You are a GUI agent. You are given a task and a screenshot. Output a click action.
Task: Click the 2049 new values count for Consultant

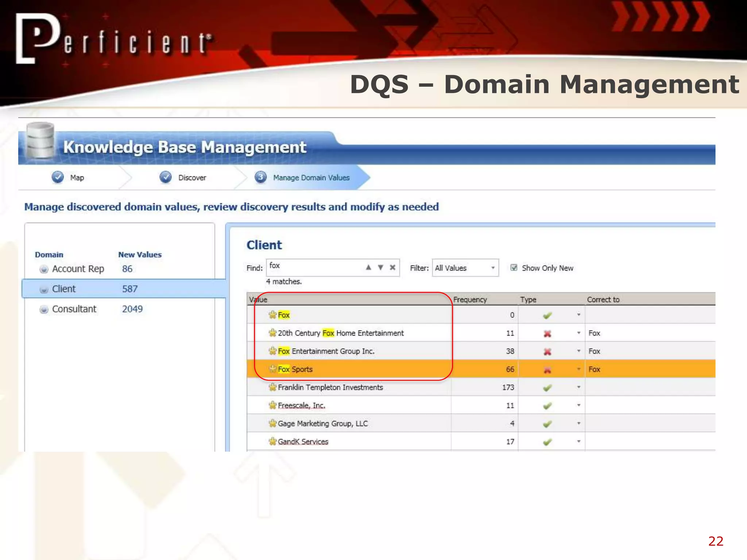click(x=132, y=309)
